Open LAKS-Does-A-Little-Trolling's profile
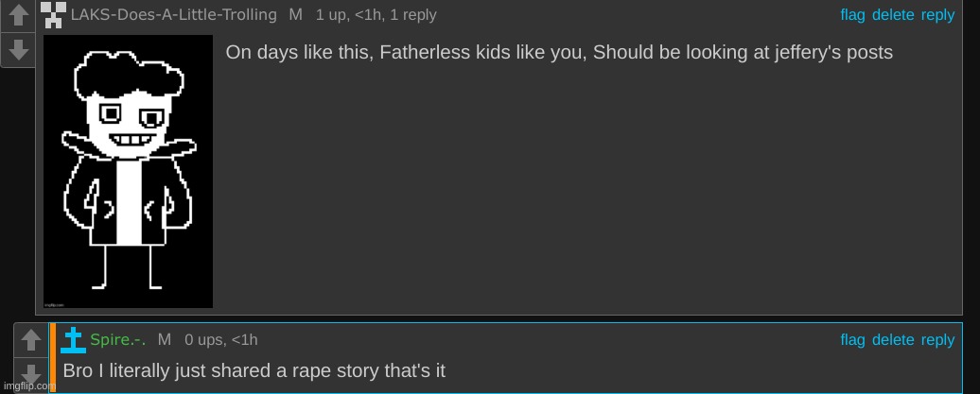 [x=174, y=15]
